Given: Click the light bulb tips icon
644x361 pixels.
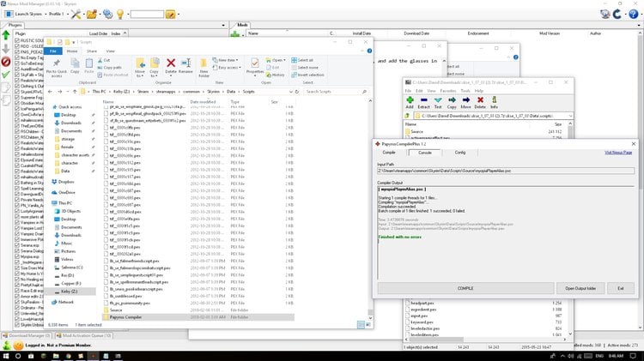Looking at the screenshot, I should [x=120, y=14].
